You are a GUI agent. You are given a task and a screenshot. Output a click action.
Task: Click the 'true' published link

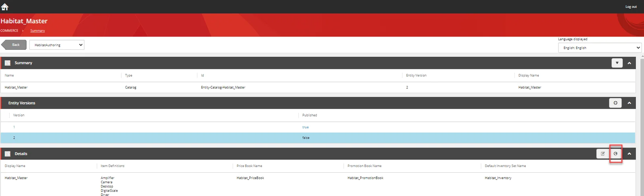[305, 127]
